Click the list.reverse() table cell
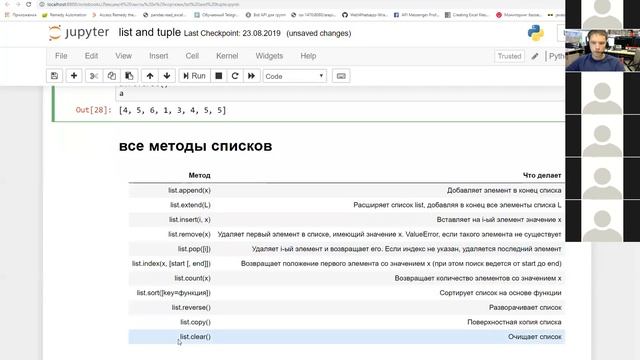Image resolution: width=640 pixels, height=360 pixels. click(x=191, y=308)
